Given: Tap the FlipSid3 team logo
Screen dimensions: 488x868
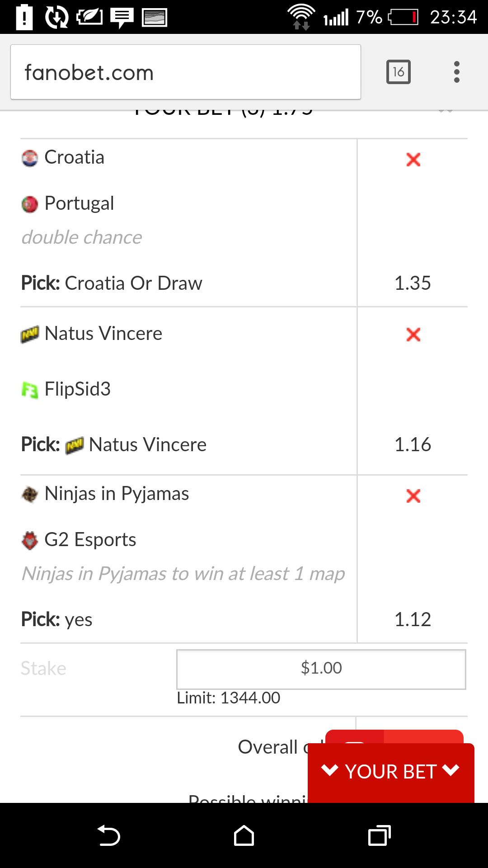Looking at the screenshot, I should [30, 390].
